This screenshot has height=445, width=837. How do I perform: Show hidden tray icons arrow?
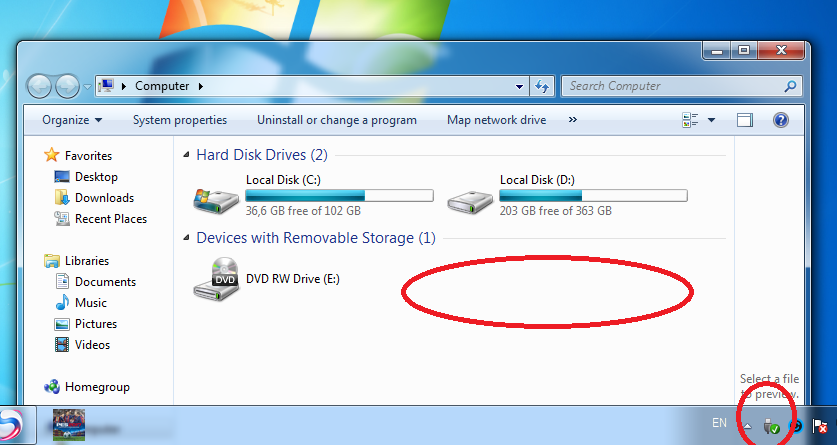(748, 426)
